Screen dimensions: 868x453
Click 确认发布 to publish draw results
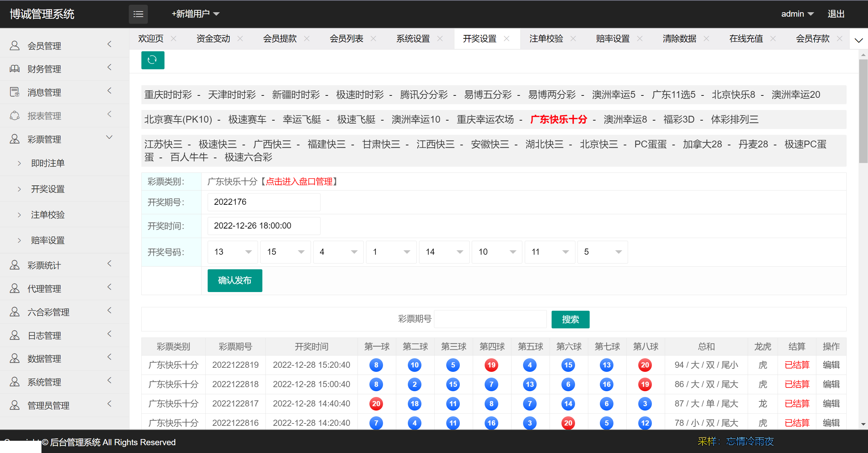click(x=234, y=280)
